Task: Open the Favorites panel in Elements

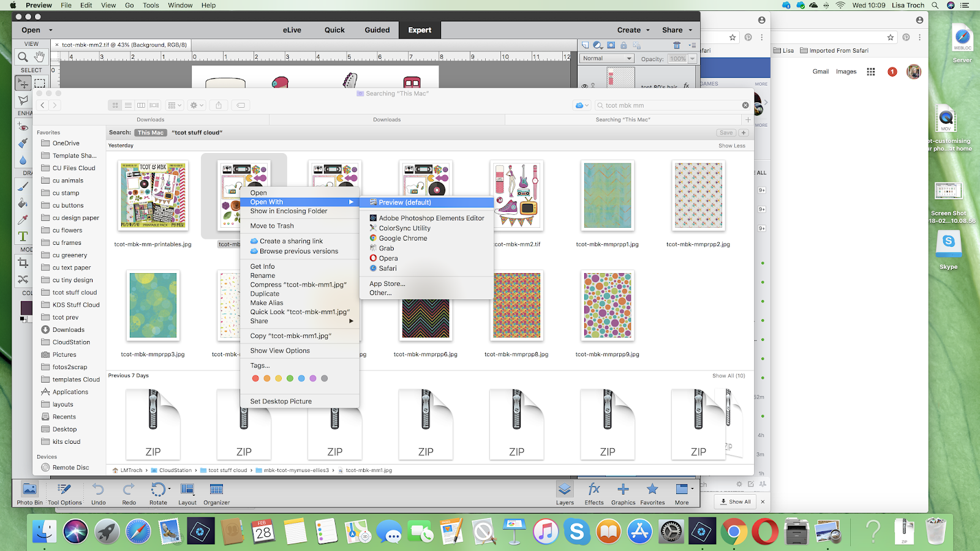Action: tap(652, 493)
